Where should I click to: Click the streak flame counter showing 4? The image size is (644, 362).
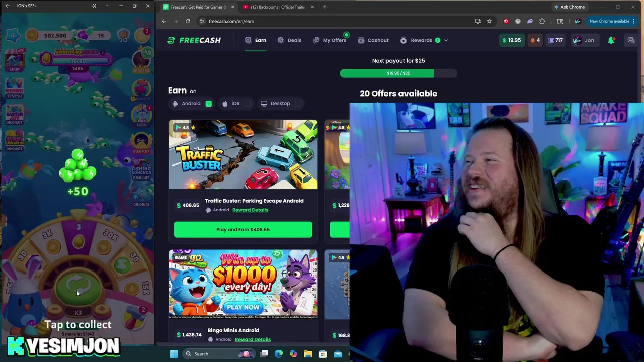coord(535,40)
